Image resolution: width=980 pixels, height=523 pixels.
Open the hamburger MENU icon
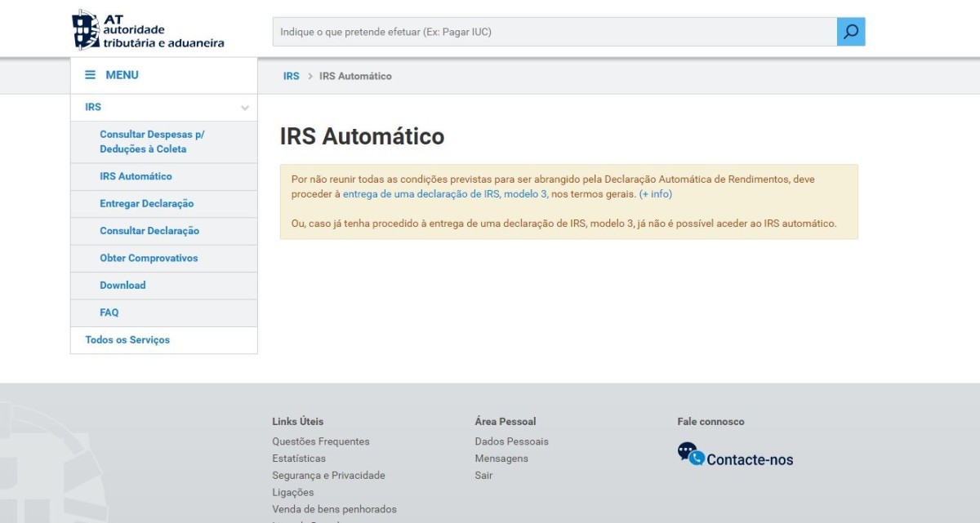coord(90,74)
